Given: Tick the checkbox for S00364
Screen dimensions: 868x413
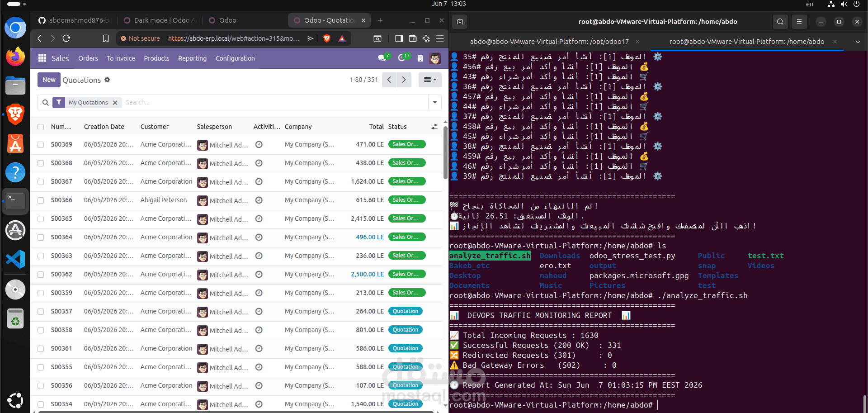Looking at the screenshot, I should tap(41, 237).
